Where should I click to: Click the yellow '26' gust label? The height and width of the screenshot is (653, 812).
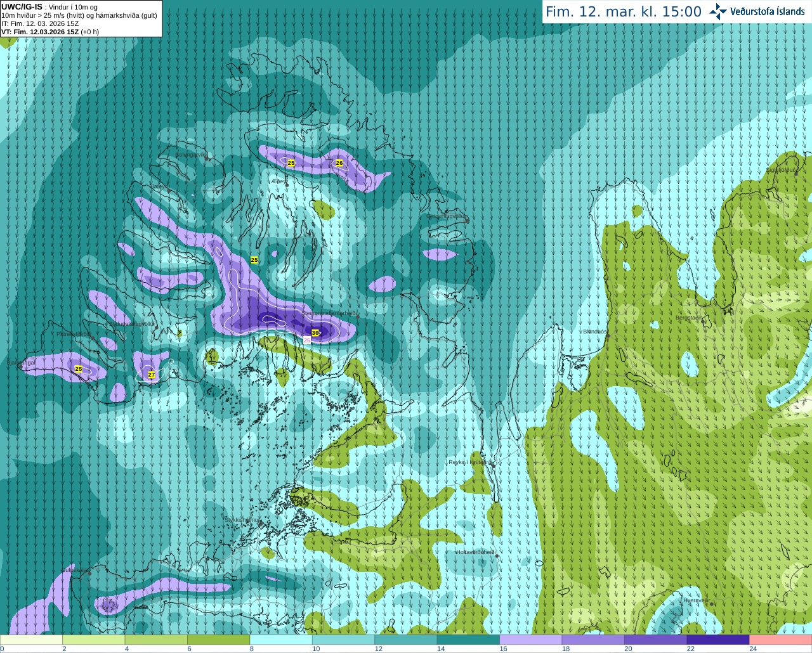click(339, 163)
